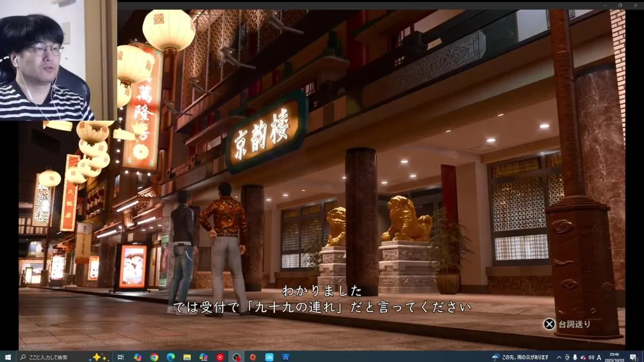The image size is (644, 362).
Task: Open network status tray icon
Action: tap(583, 357)
